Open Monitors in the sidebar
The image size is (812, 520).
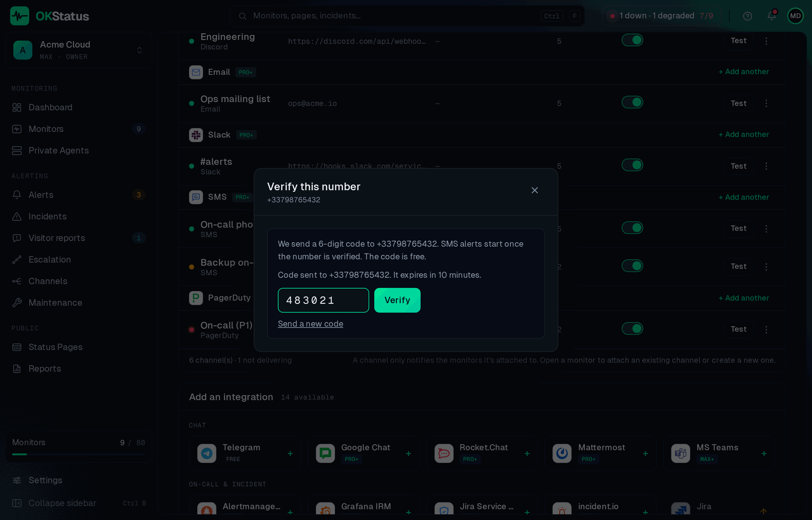coord(78,129)
